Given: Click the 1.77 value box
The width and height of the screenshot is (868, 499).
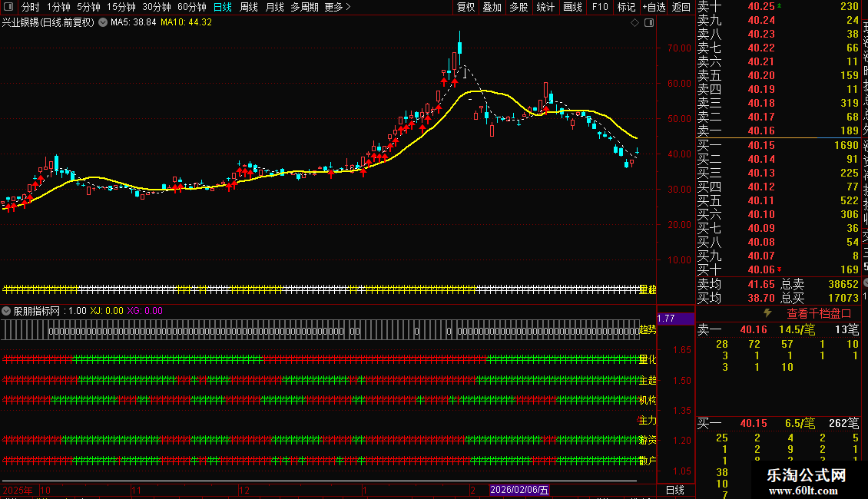Looking at the screenshot, I should (675, 319).
